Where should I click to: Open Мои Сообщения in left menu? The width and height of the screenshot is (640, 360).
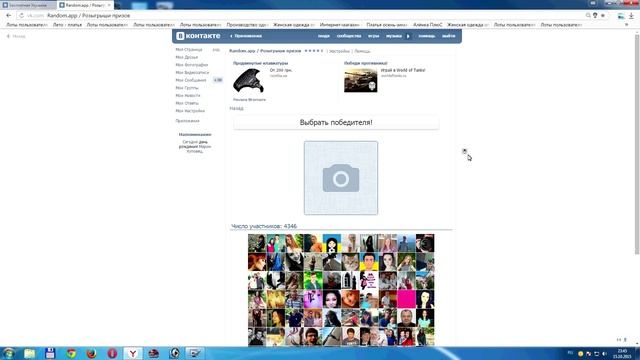point(191,80)
